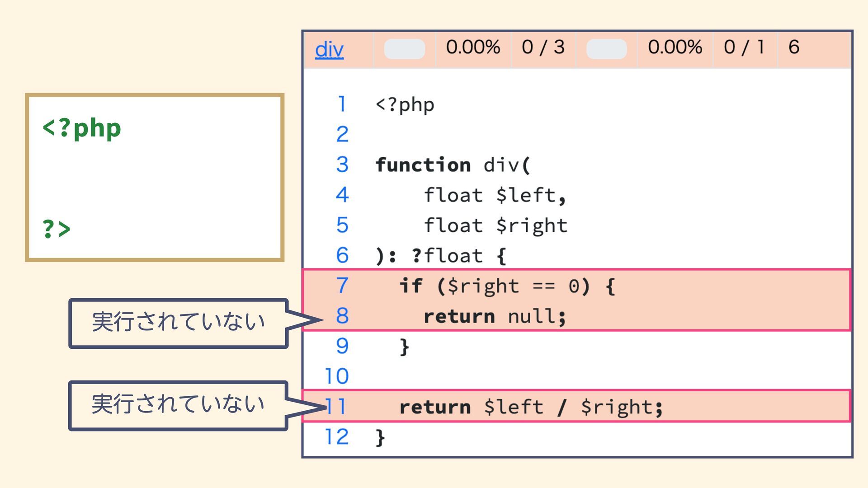Click the div function link
The image size is (868, 488).
[x=329, y=49]
